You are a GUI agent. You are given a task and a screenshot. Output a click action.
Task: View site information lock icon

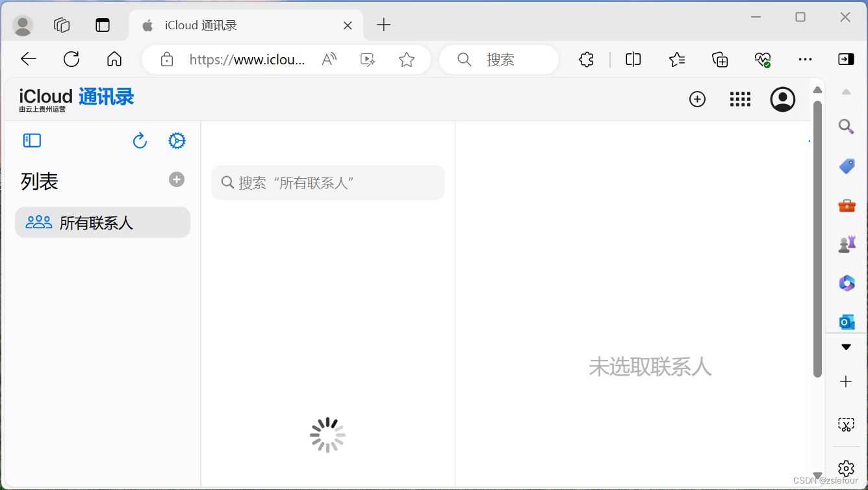point(167,60)
